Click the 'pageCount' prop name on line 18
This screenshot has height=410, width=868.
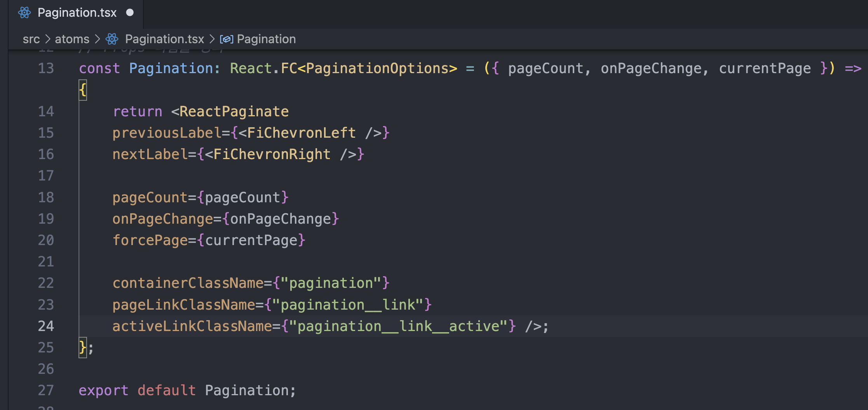pos(150,198)
